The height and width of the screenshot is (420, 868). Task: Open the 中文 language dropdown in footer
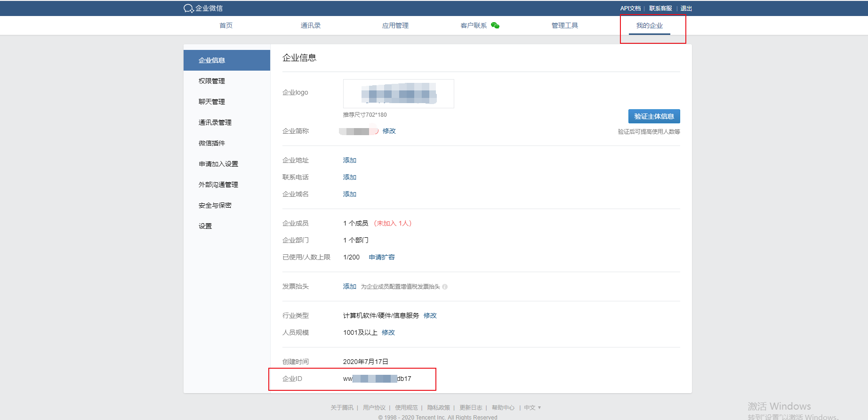532,408
